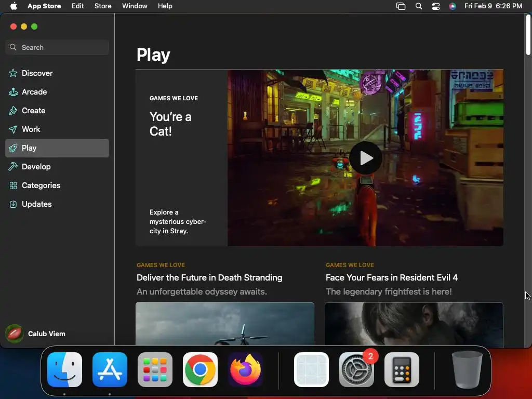Open the Trash in the dock
This screenshot has height=399, width=532.
point(467,369)
